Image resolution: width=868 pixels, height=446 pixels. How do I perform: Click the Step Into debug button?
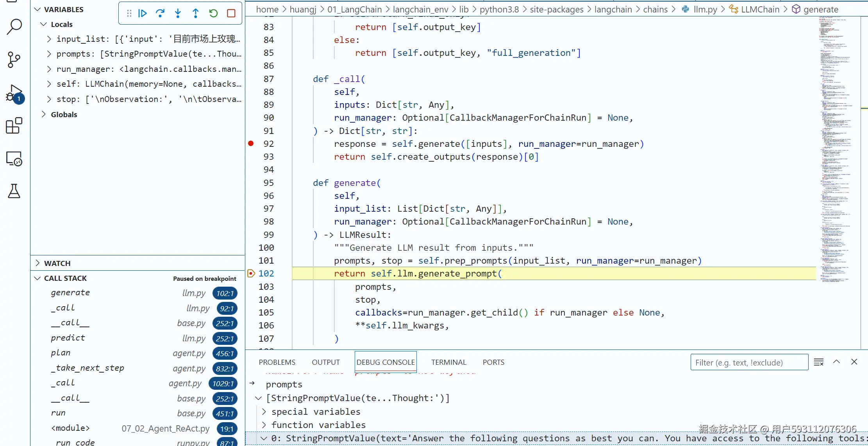(x=178, y=13)
